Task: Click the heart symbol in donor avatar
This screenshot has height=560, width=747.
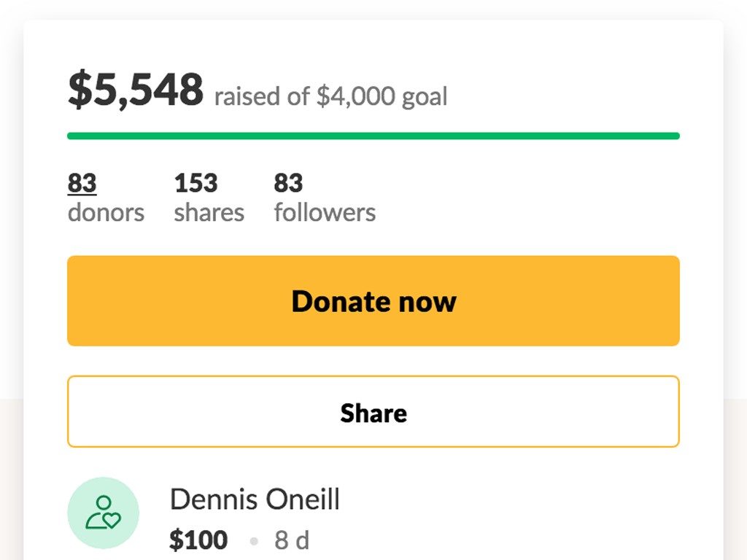Action: (111, 521)
